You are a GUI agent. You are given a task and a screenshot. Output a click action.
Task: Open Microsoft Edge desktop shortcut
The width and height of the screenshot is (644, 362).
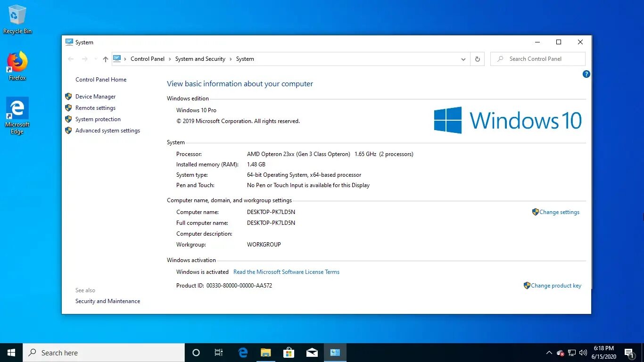[x=17, y=115]
